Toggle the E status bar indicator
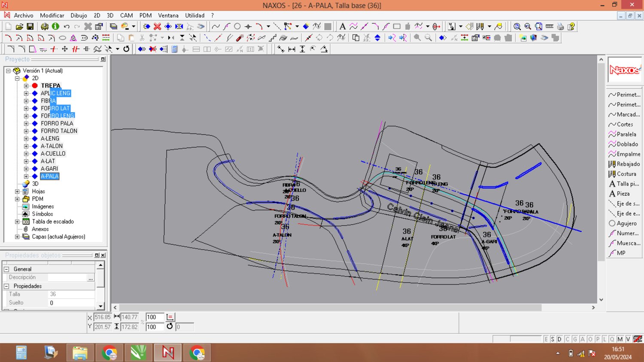644x362 pixels. [546, 339]
